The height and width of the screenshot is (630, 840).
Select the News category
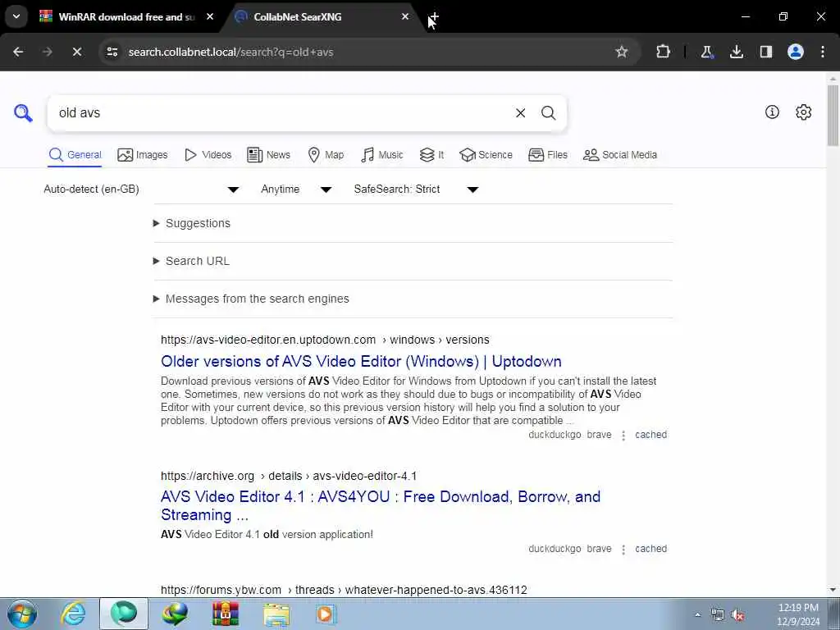tap(268, 155)
